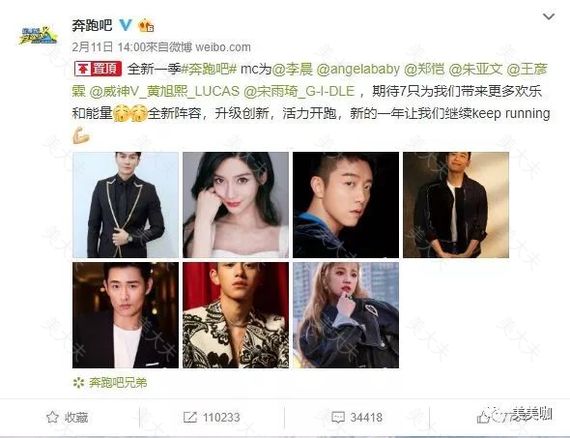Click the 奔跑吧 account avatar logo
Viewport: 570px width, 438px height.
coord(38,35)
